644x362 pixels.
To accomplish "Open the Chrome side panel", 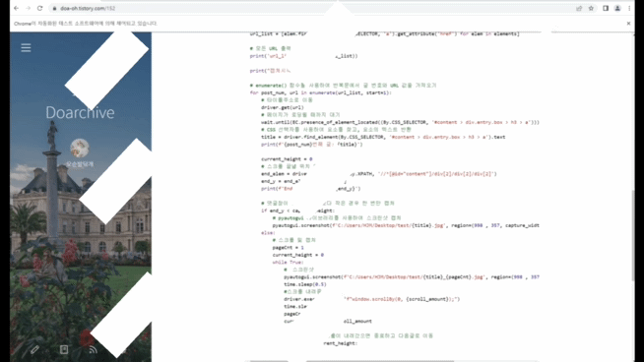I will (x=606, y=8).
